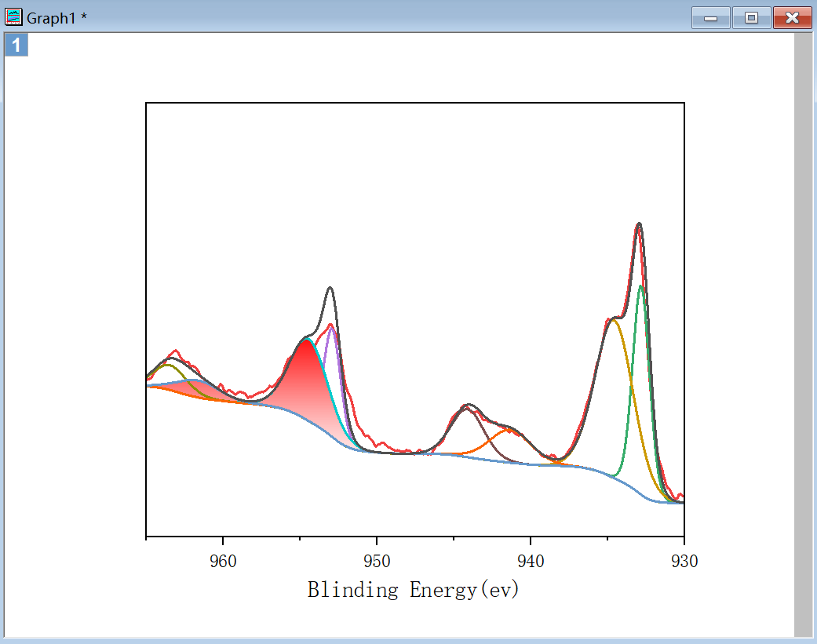Click the Graph1 window icon in title bar
This screenshot has width=817, height=644.
(14, 17)
